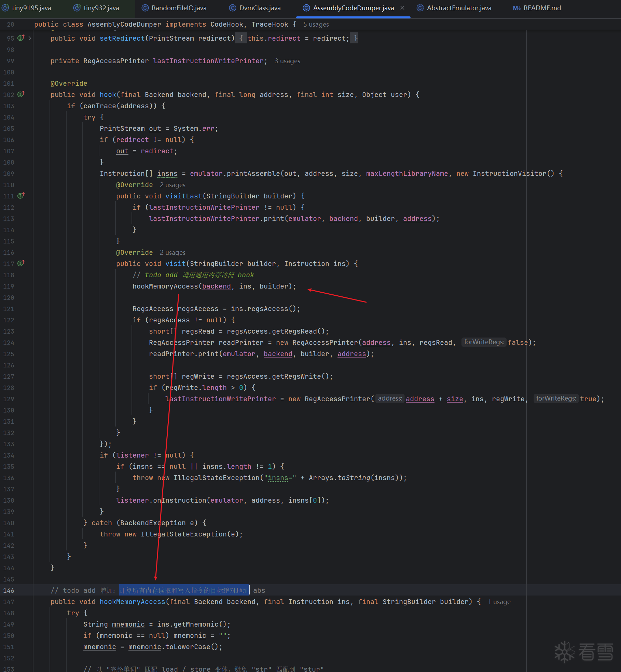Show the 3 usages of lastInstructionWritePrinter

(287, 61)
